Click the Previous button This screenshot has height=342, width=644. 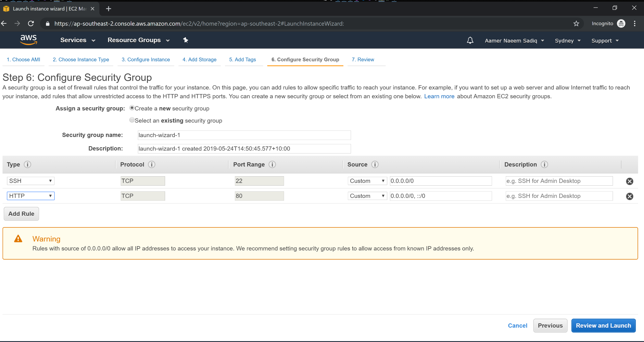click(x=550, y=326)
